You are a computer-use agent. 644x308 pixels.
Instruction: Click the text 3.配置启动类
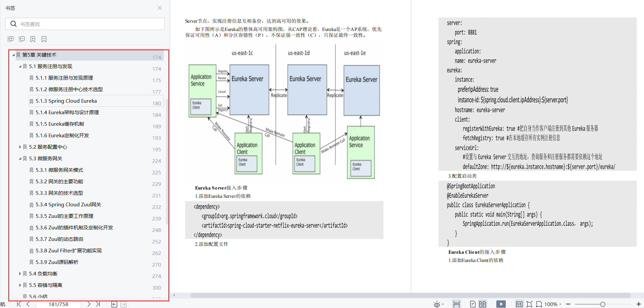click(462, 176)
